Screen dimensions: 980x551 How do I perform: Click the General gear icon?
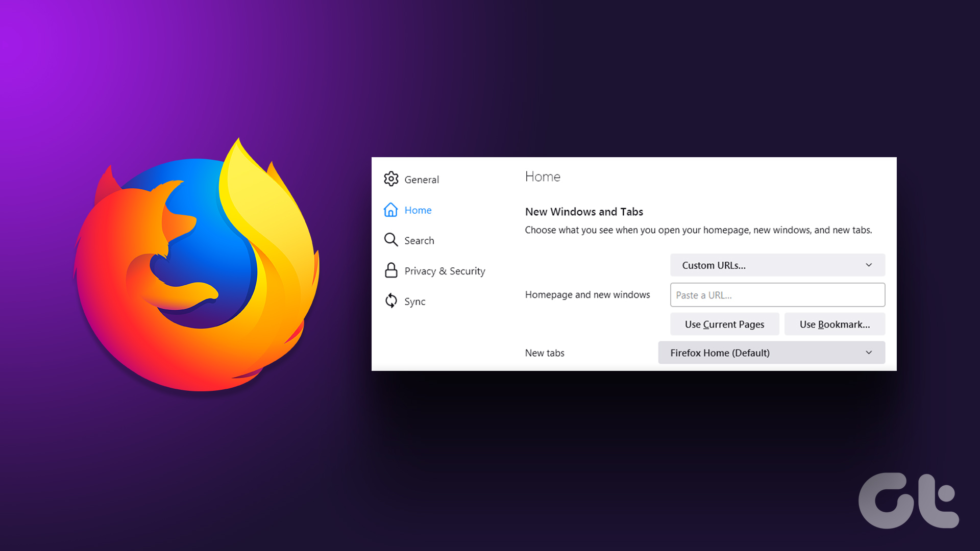tap(391, 179)
